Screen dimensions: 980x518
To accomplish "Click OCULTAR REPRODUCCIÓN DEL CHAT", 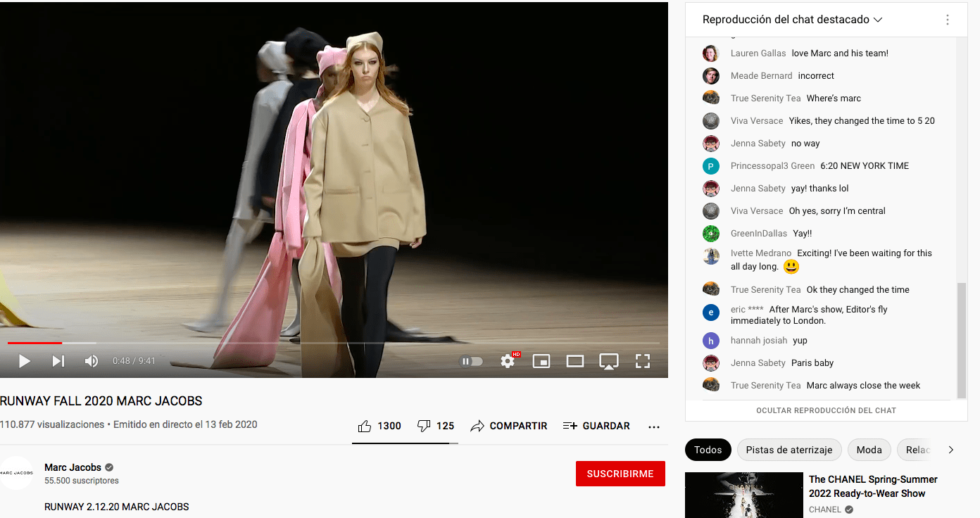I will (x=825, y=410).
